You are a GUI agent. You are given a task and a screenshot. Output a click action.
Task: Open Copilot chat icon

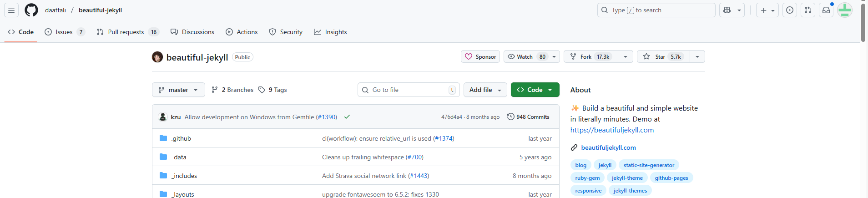727,10
